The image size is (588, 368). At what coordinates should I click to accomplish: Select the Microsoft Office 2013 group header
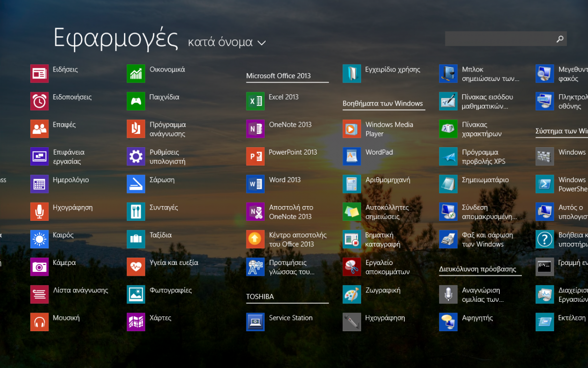pyautogui.click(x=278, y=76)
